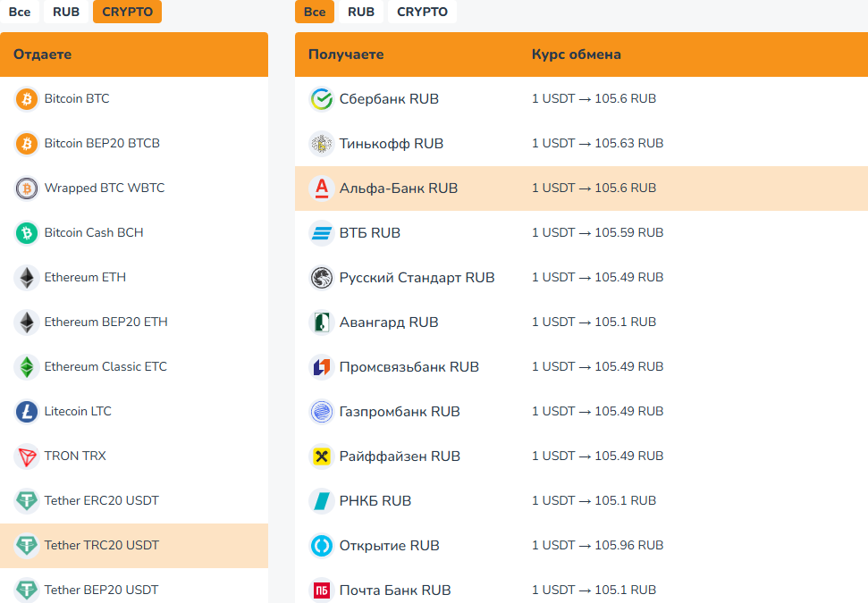Select Bitcoin BEP20 BTCB label
This screenshot has width=868, height=603.
tap(102, 143)
